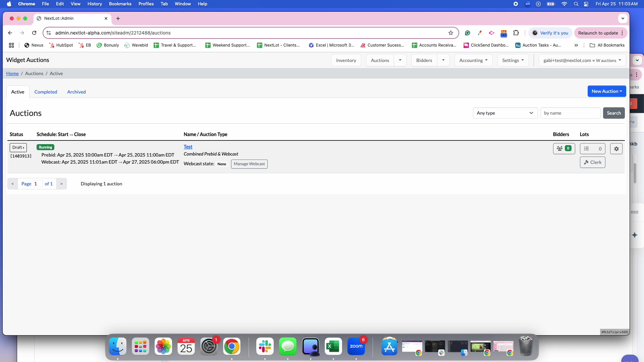Navigate Home via the breadcrumb link
Screen dimensions: 644x362
point(12,73)
